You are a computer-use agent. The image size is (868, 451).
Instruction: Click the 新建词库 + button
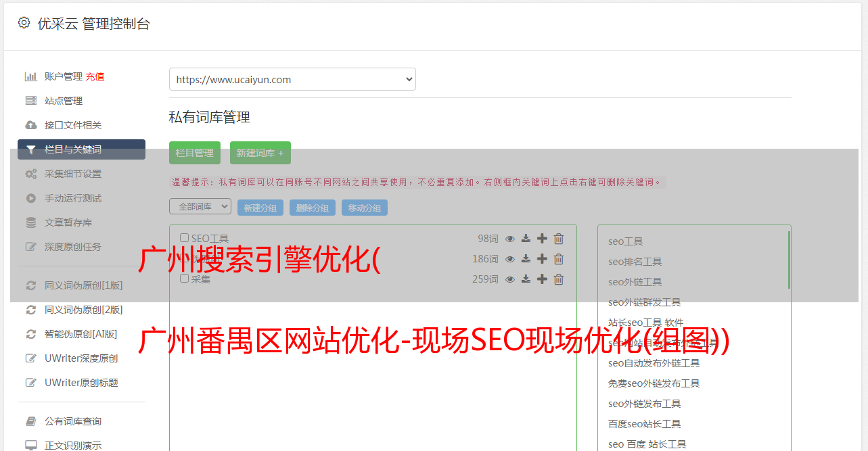[x=260, y=153]
